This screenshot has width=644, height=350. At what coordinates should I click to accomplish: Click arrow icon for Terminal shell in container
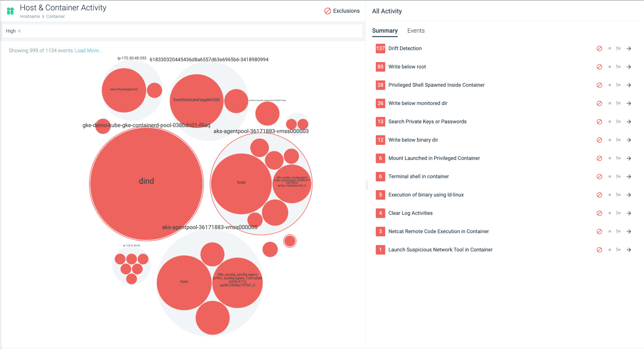coord(629,176)
